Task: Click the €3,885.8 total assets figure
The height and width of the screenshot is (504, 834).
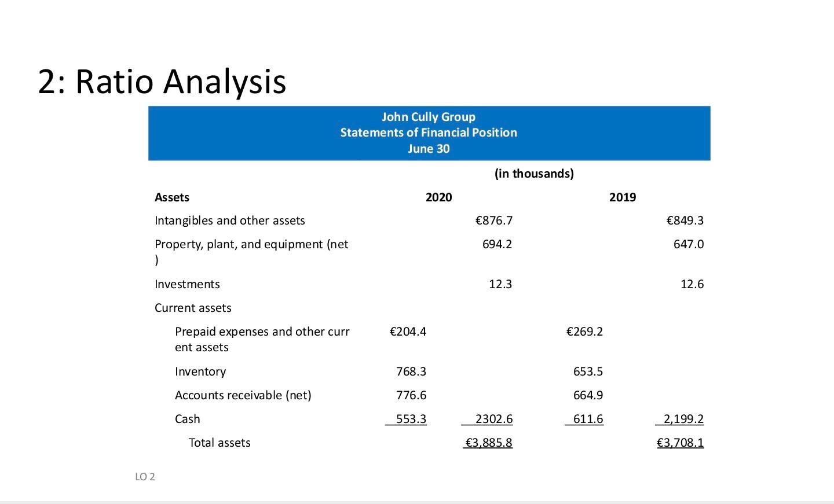Action: pos(488,442)
